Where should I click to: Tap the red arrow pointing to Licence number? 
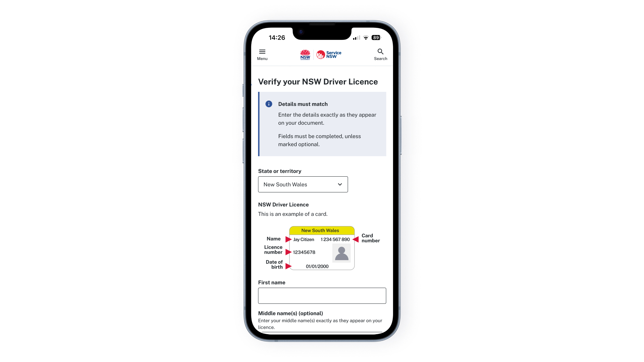pyautogui.click(x=287, y=252)
